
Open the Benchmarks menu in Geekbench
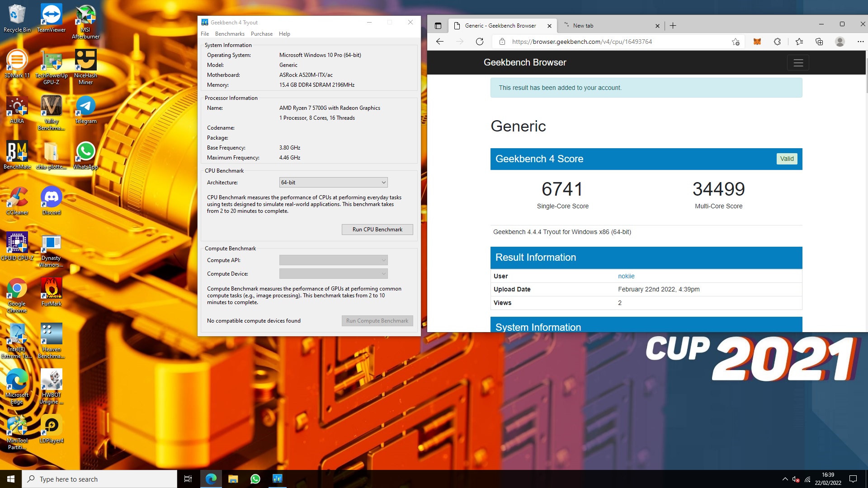230,34
